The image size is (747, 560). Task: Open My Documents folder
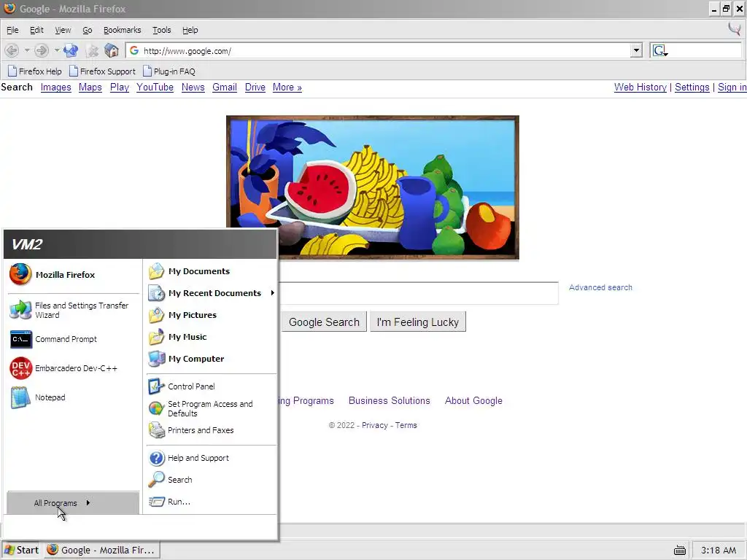211,271
